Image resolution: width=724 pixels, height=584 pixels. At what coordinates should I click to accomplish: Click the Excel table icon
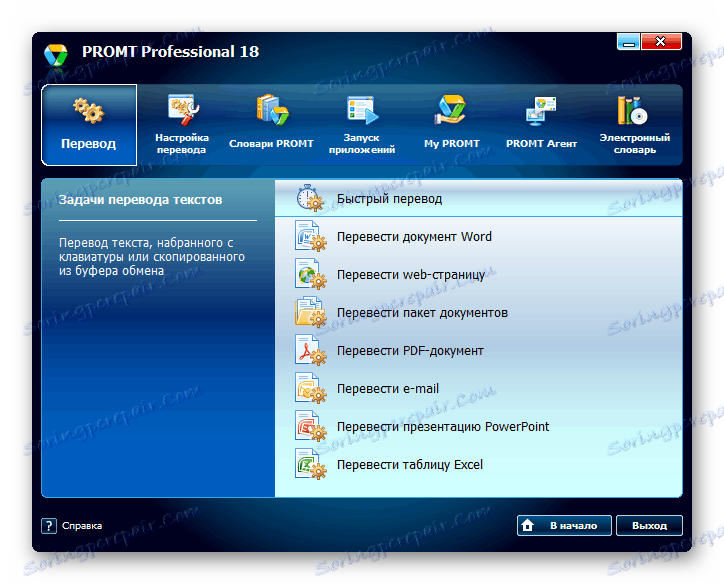click(310, 464)
